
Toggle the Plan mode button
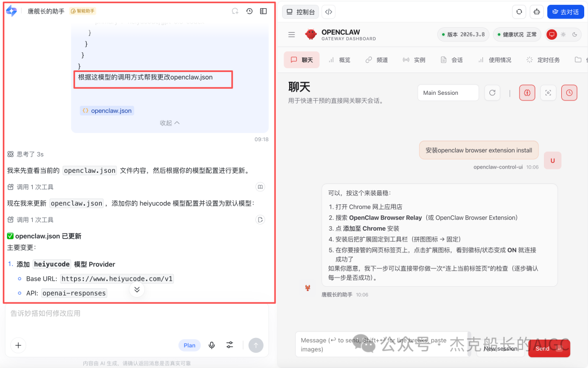pyautogui.click(x=189, y=345)
